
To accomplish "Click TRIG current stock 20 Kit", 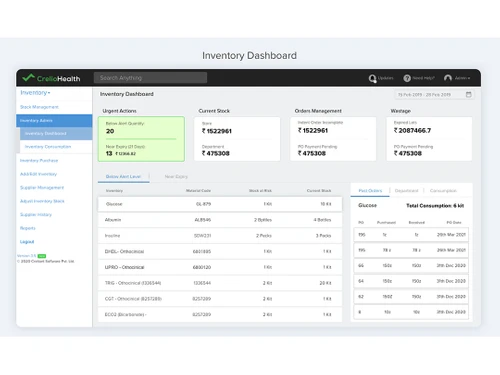I will point(325,283).
